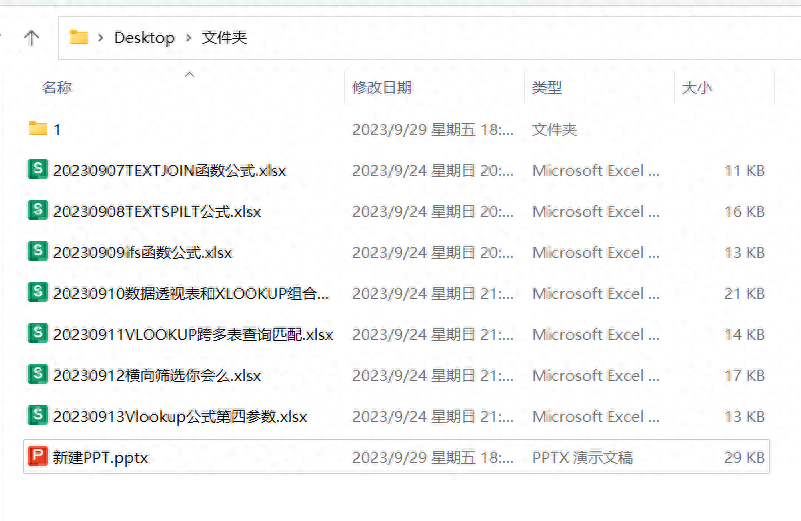Click modified date of 20230907TEXTJOIN file
Screen dimensions: 801x521
click(433, 171)
